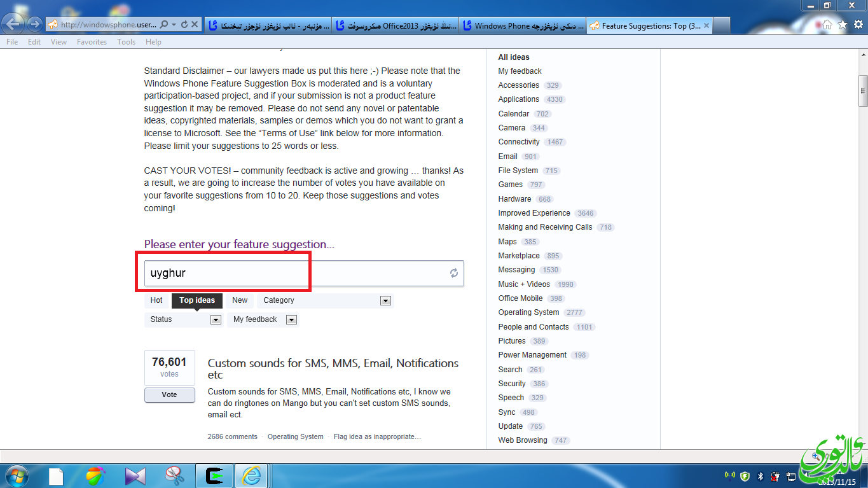The image size is (868, 488).
Task: Open the View menu
Action: pos(59,42)
